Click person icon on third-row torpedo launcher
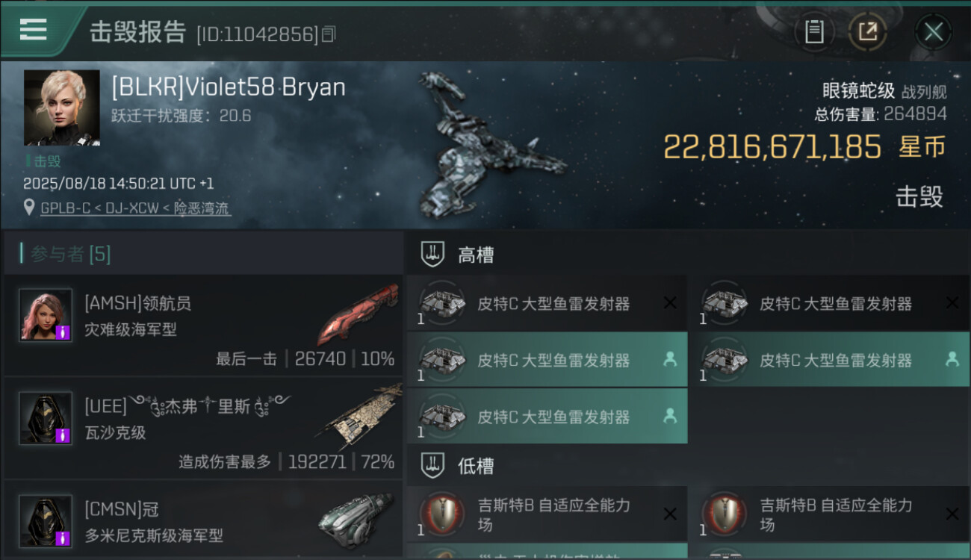971x560 pixels. click(x=670, y=416)
